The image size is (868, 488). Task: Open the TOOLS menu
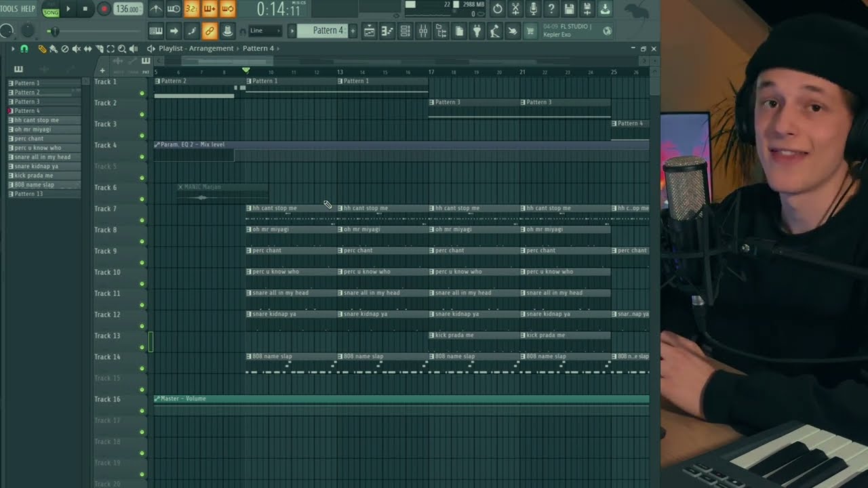[9, 9]
